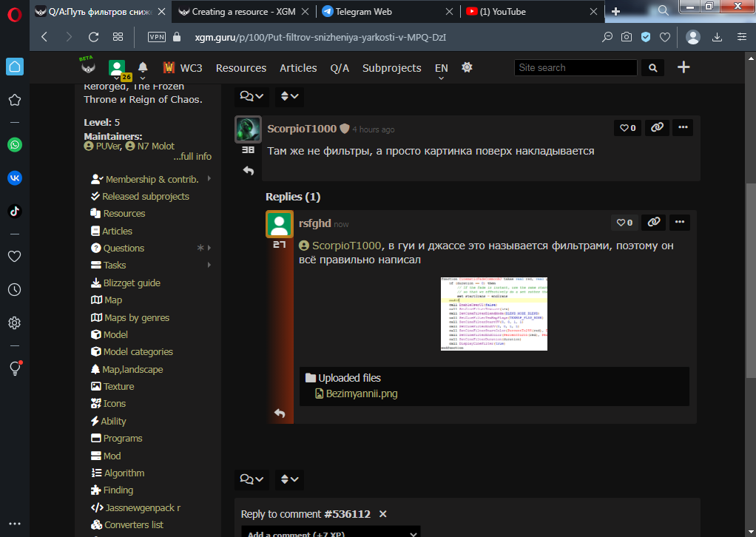The image size is (756, 537).
Task: Open rsfghd profile link
Action: point(315,223)
